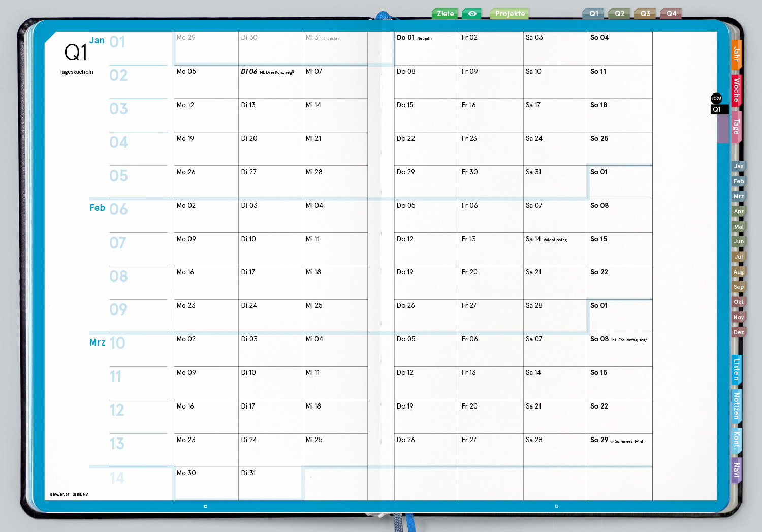Select day Fr 30 cell
The image size is (762, 532).
coord(491,182)
